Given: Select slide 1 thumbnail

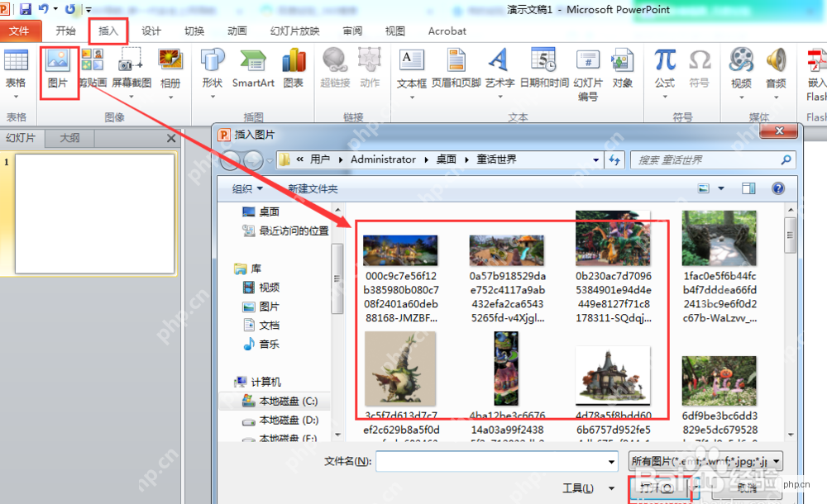Looking at the screenshot, I should (x=95, y=213).
